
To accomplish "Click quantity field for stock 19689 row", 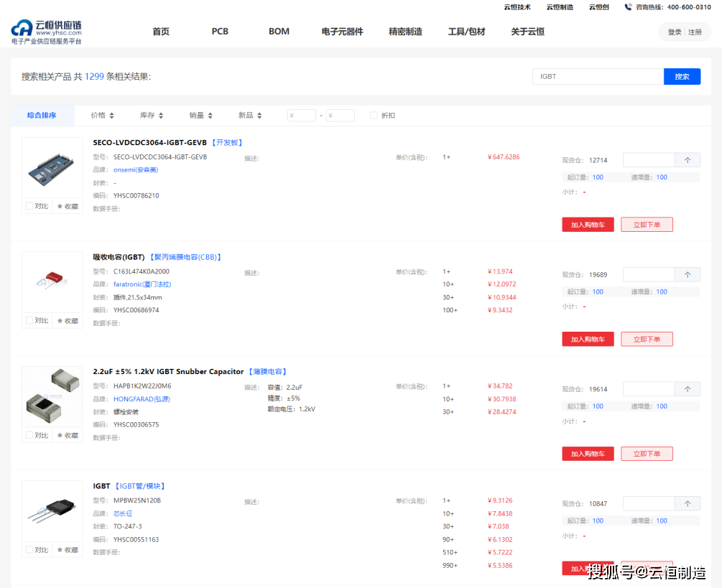I will click(x=649, y=275).
